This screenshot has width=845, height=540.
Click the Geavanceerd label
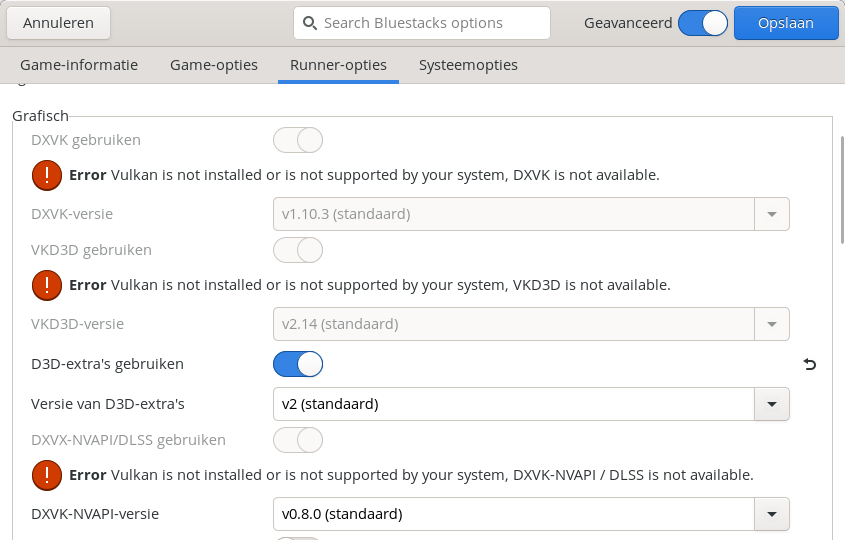point(628,23)
